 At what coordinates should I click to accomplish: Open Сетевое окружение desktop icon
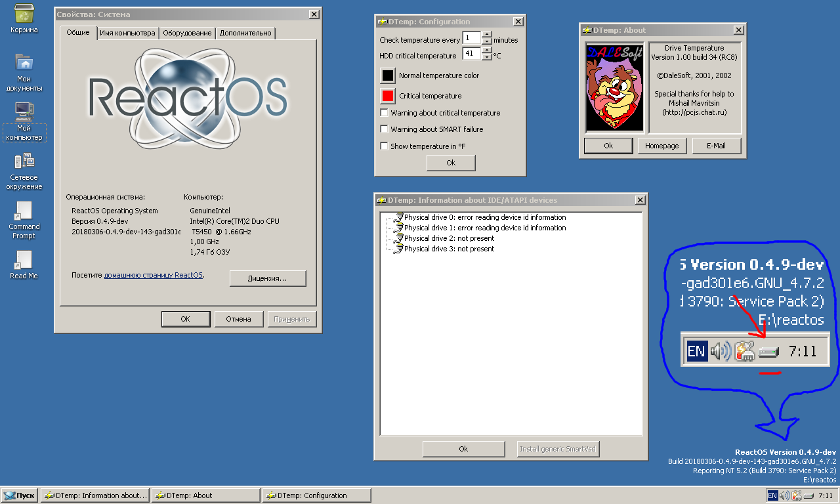click(24, 161)
